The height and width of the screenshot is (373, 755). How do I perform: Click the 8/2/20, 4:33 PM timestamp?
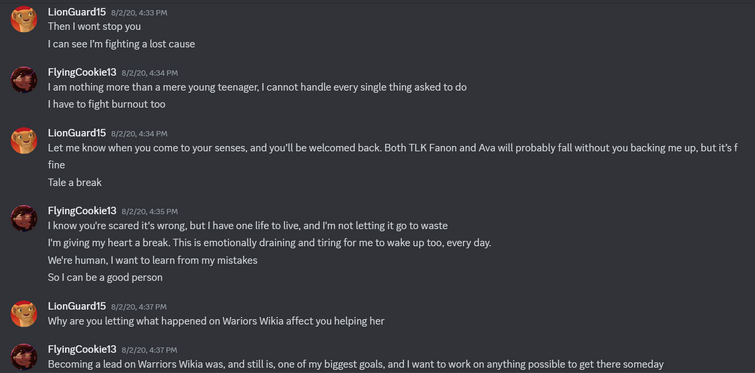coord(139,13)
